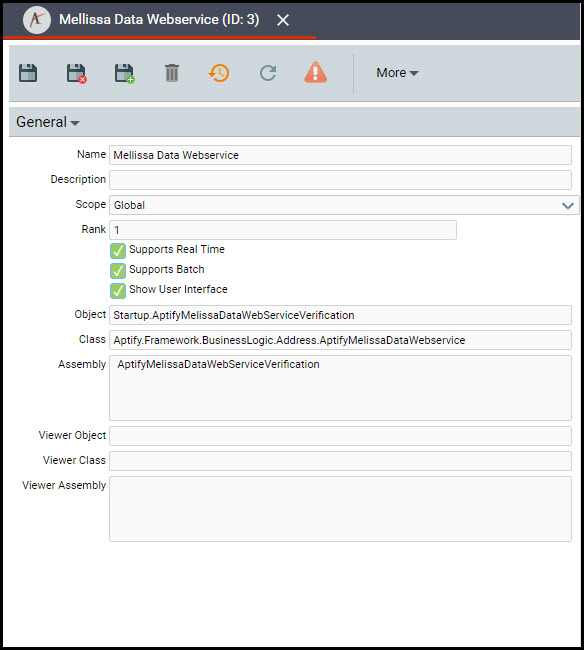584x650 pixels.
Task: Click the Save and New icon
Action: [124, 73]
